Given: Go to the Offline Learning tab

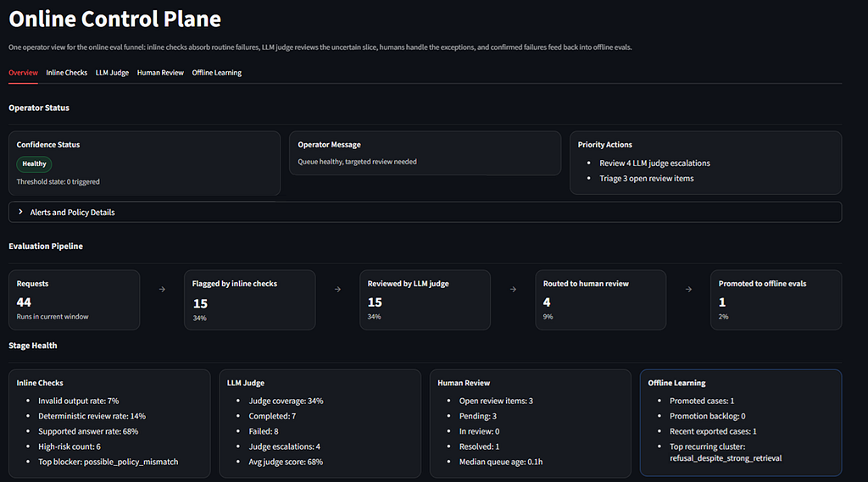Looking at the screenshot, I should click(216, 73).
